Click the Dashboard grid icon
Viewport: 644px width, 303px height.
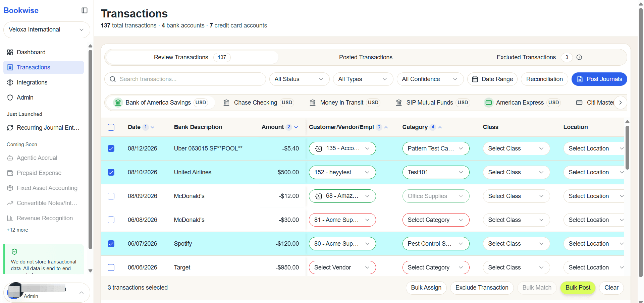point(10,52)
